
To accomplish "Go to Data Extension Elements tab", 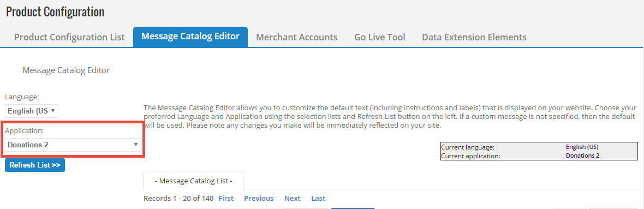I will (474, 37).
